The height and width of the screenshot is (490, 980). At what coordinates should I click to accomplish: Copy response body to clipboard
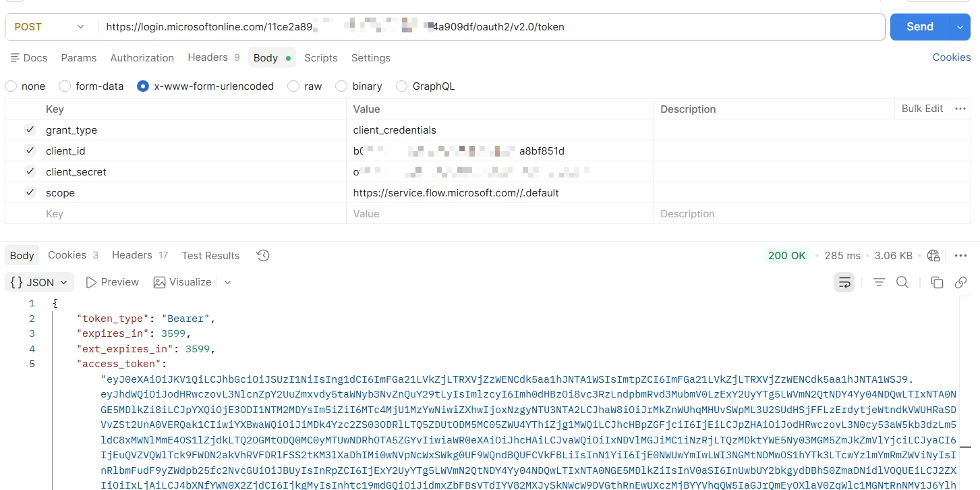(937, 282)
